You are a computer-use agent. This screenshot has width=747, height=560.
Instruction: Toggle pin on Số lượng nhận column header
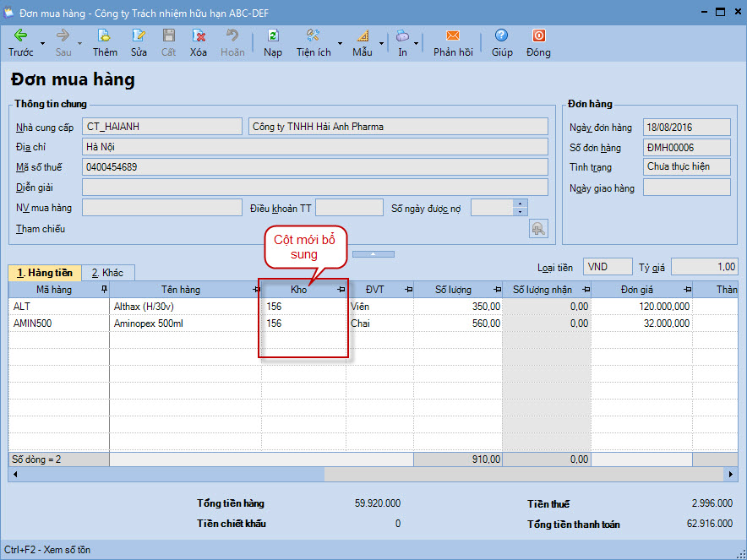(x=586, y=290)
